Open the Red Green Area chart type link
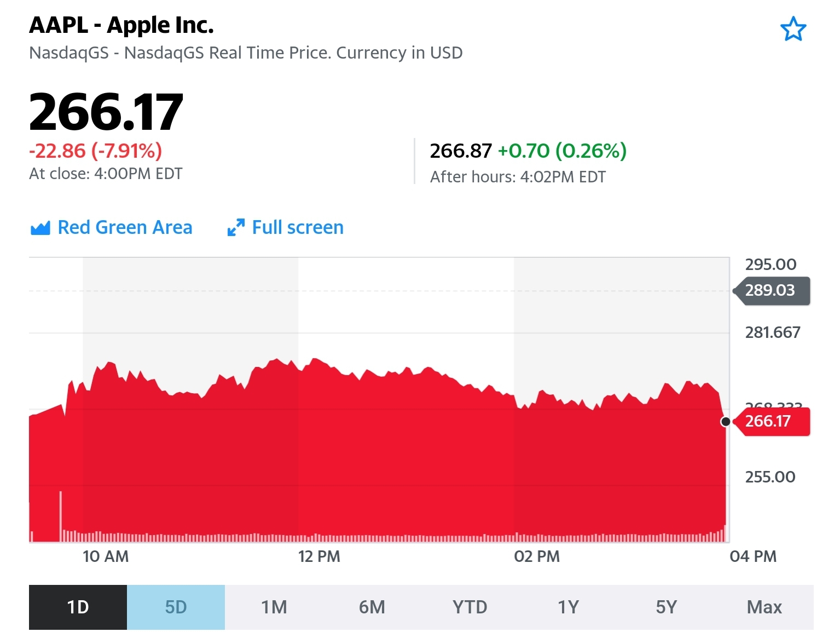 click(x=125, y=227)
